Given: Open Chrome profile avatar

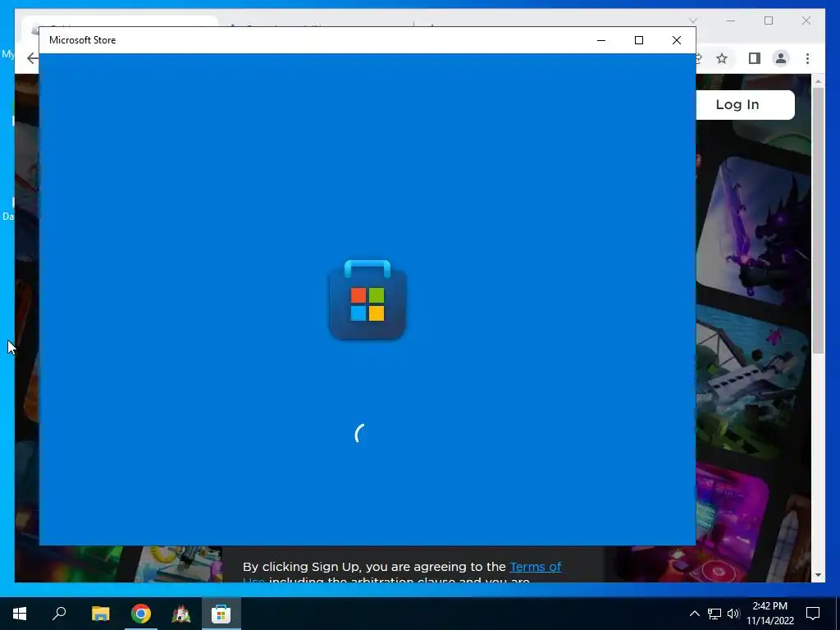Looking at the screenshot, I should 781,58.
